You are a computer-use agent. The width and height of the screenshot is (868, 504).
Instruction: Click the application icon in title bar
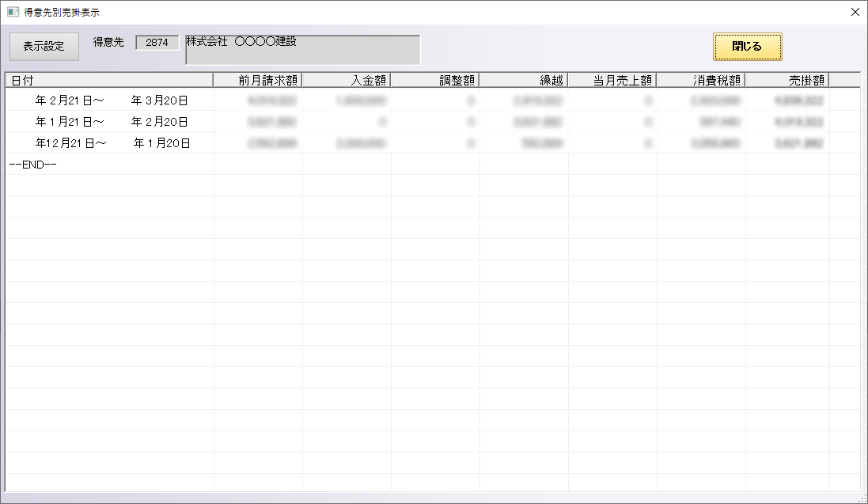[13, 12]
